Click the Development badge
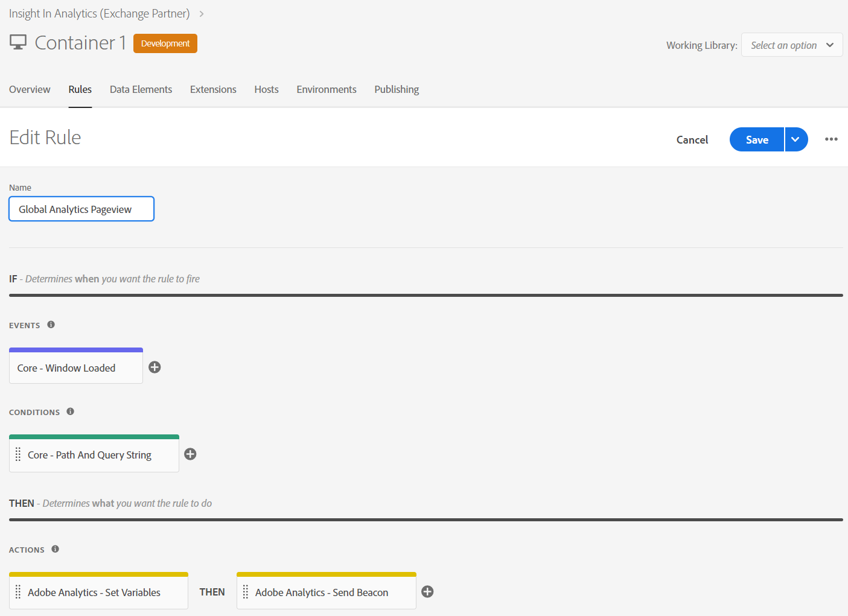The width and height of the screenshot is (848, 616). 165,43
